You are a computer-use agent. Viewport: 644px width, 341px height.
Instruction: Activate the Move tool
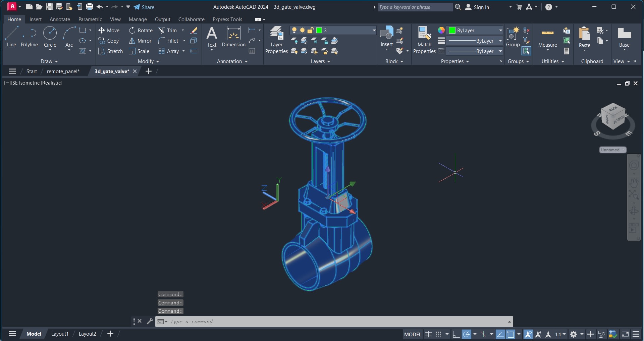(109, 30)
